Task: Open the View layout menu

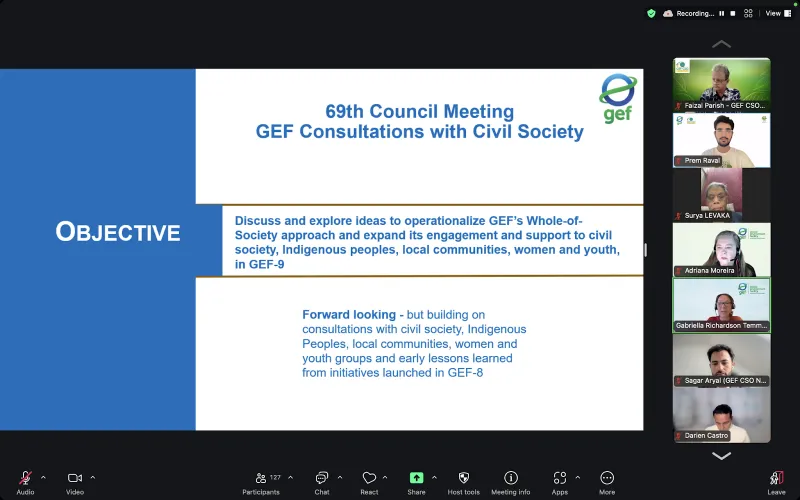Action: click(x=778, y=14)
